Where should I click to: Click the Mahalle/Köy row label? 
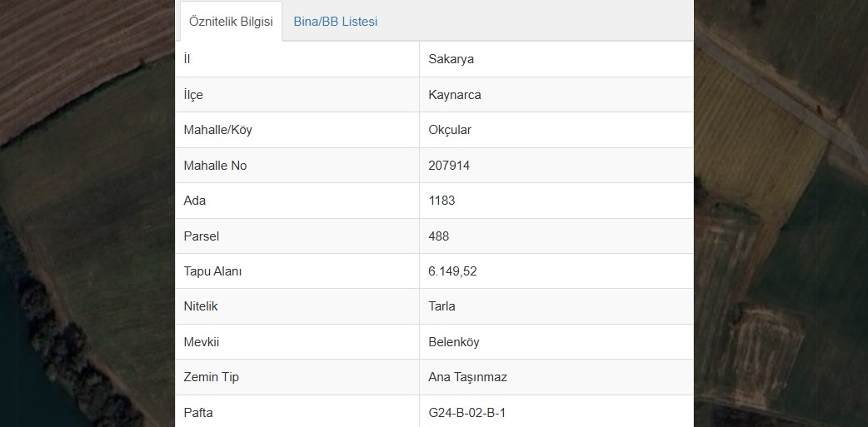point(217,130)
